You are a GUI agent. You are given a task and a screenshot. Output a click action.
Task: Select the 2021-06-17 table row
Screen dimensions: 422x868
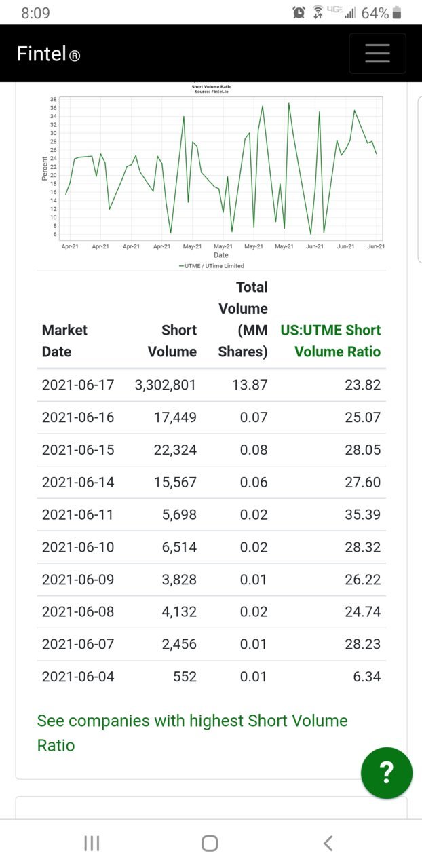[x=211, y=385]
